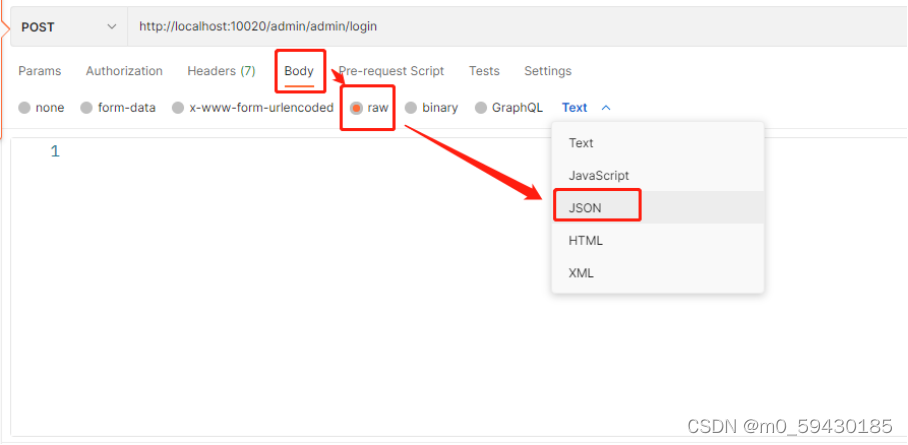Open the Headers (7) tab

click(221, 71)
